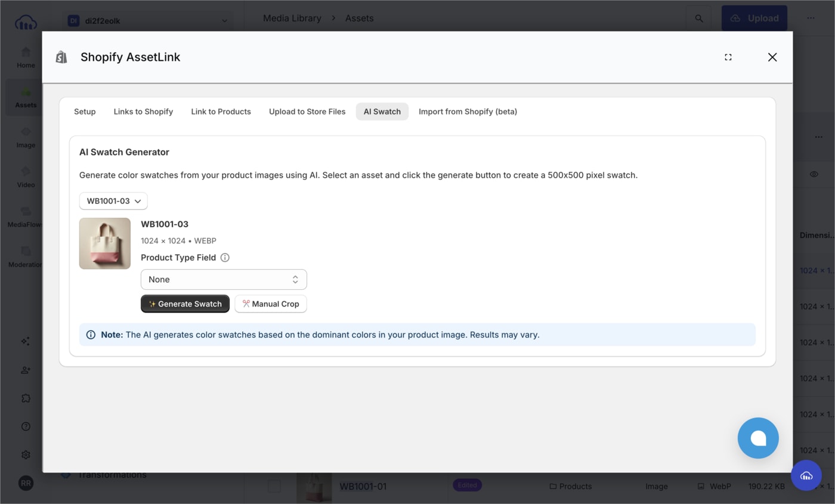Toggle the eye visibility icon in background

coord(814,174)
